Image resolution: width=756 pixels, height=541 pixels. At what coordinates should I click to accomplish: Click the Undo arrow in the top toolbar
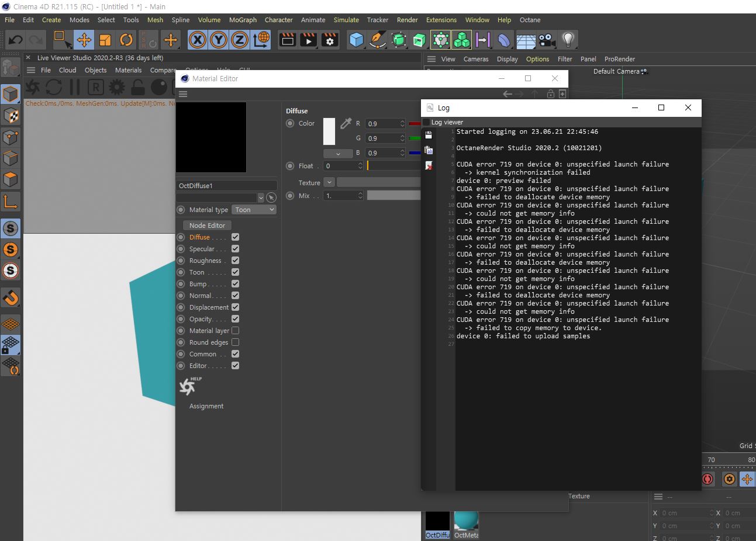coord(16,40)
